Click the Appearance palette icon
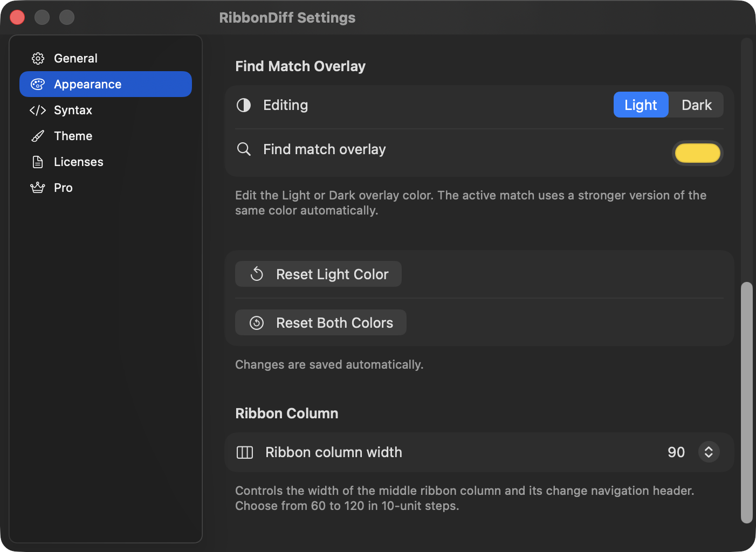This screenshot has height=552, width=756. [x=38, y=84]
